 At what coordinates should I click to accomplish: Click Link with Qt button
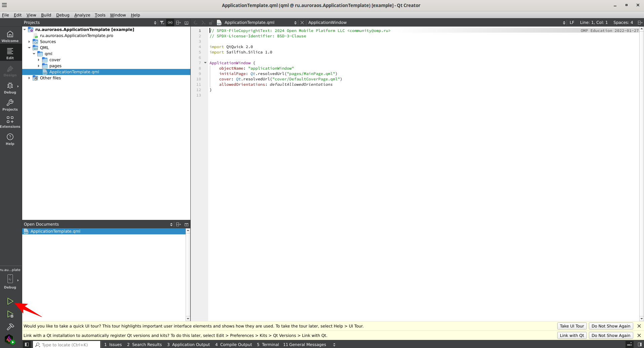(x=572, y=335)
